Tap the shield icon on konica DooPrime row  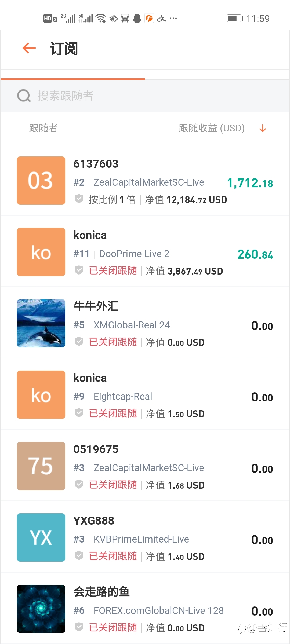coord(79,270)
